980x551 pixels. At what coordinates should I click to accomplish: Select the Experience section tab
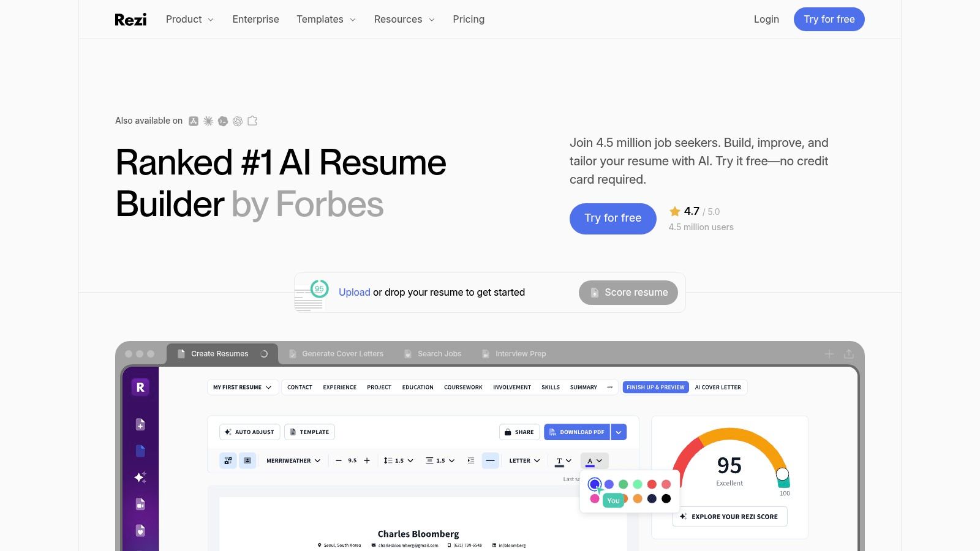coord(340,387)
